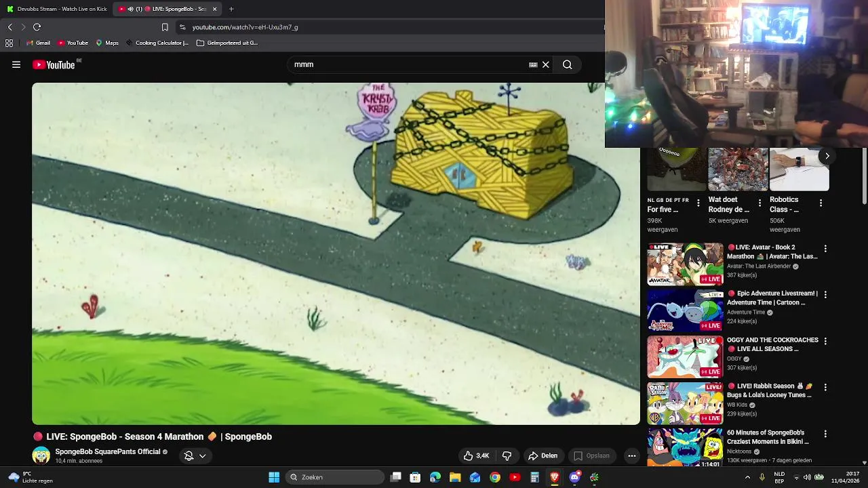The image size is (868, 488).
Task: Open Geïmporteerd uit G... bookmarks folder
Action: pyautogui.click(x=227, y=43)
